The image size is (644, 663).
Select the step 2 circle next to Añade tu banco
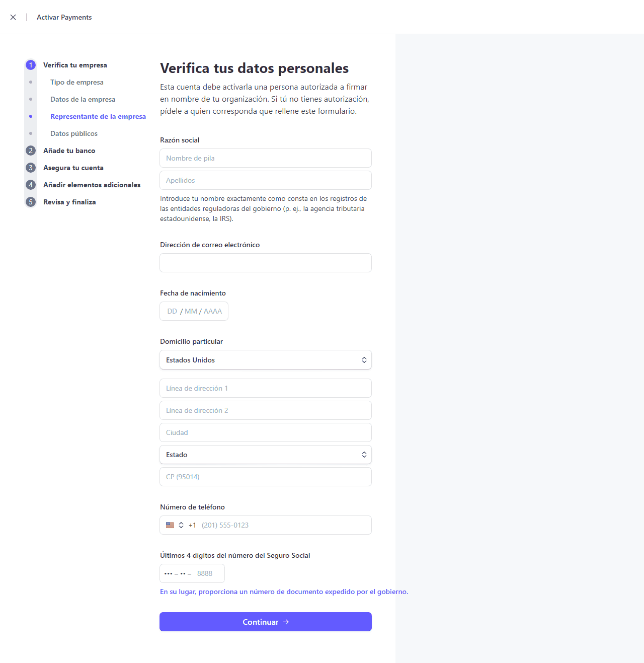tap(31, 151)
